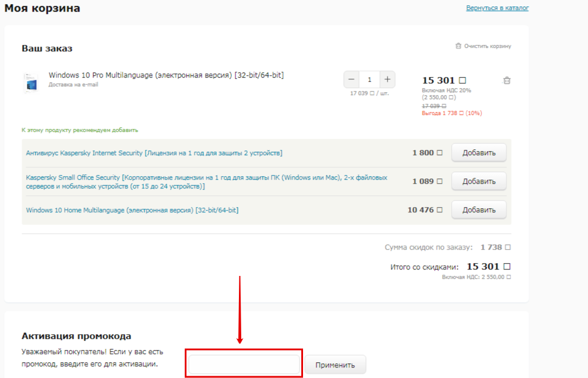Screen dimensions: 588x378
Task: Click the 'Включая НДС: 2 550,00' total note
Action: coord(476,277)
